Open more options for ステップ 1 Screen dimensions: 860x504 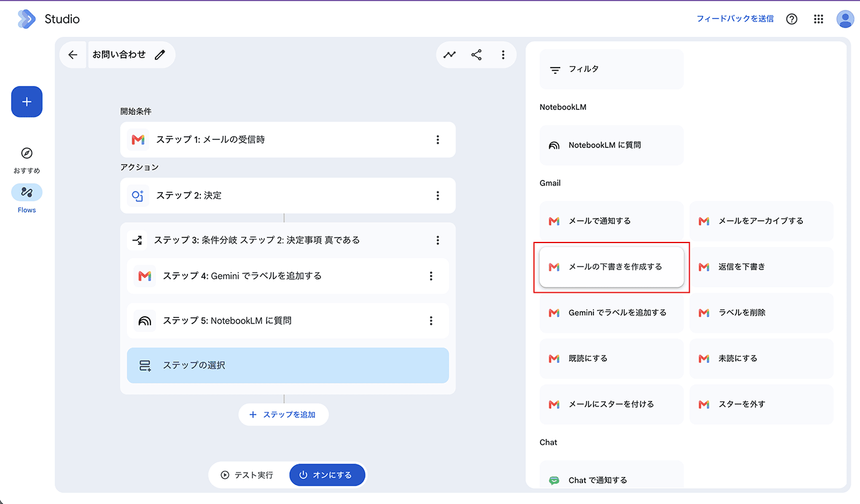coord(438,140)
